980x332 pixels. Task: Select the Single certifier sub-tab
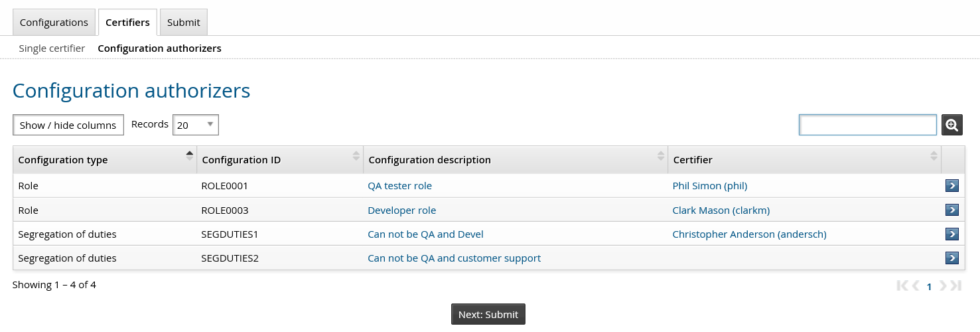tap(52, 48)
